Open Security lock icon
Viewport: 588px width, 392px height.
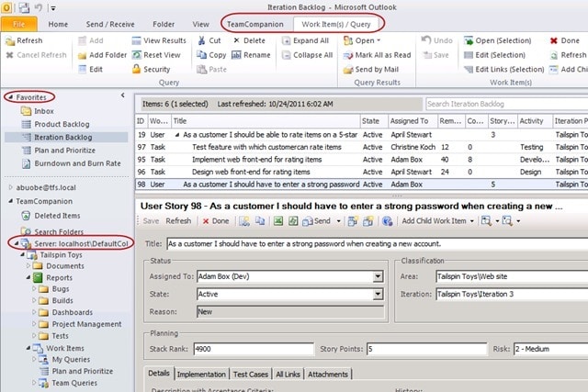tap(137, 70)
